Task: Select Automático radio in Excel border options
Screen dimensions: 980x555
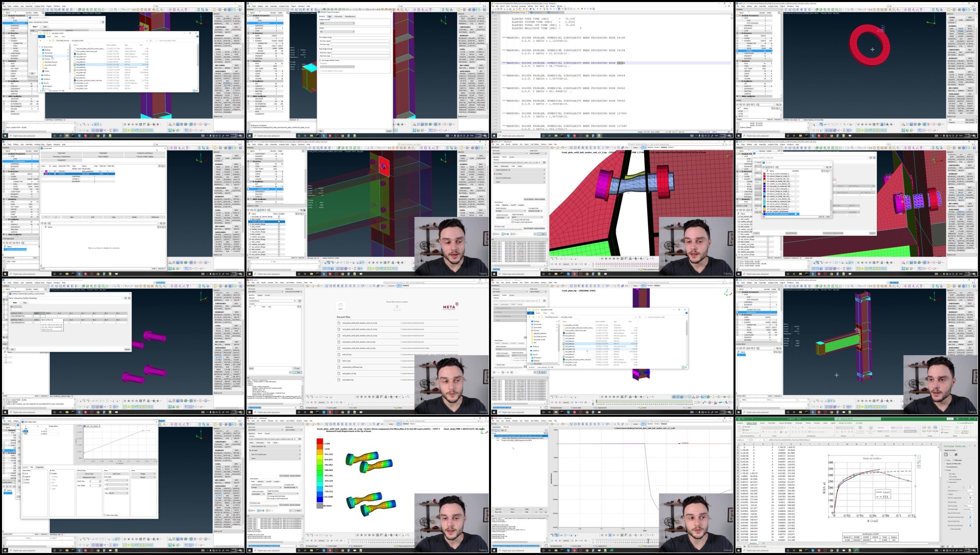Action: coord(947,482)
